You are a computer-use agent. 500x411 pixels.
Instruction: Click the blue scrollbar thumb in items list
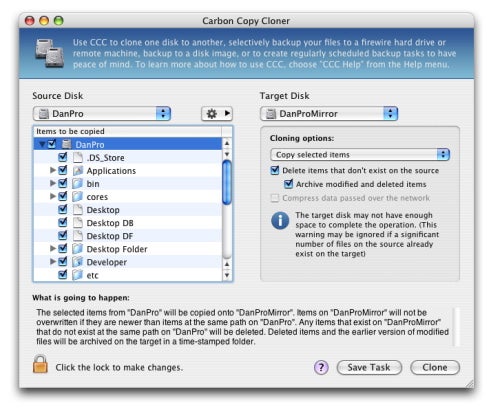(x=227, y=182)
